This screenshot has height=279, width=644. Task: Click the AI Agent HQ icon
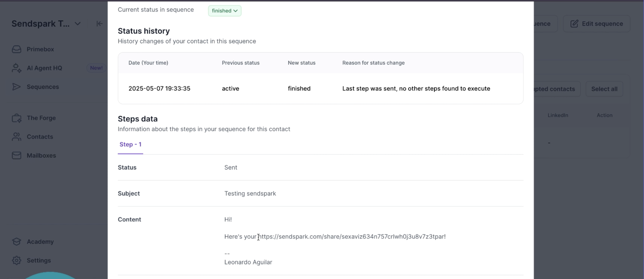click(x=16, y=68)
